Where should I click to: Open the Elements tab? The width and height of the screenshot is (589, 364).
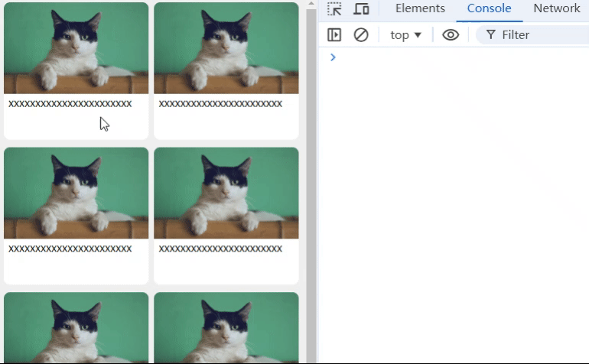(420, 8)
